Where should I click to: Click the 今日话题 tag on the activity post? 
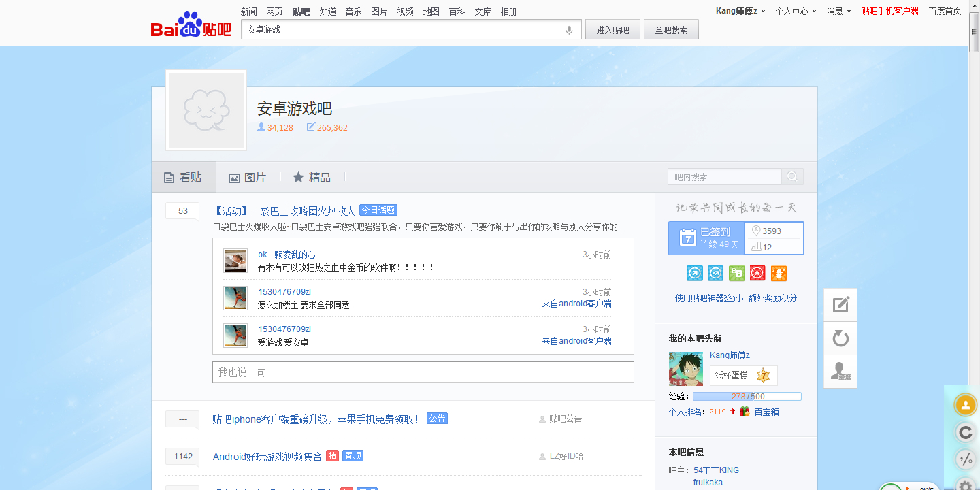(x=378, y=210)
